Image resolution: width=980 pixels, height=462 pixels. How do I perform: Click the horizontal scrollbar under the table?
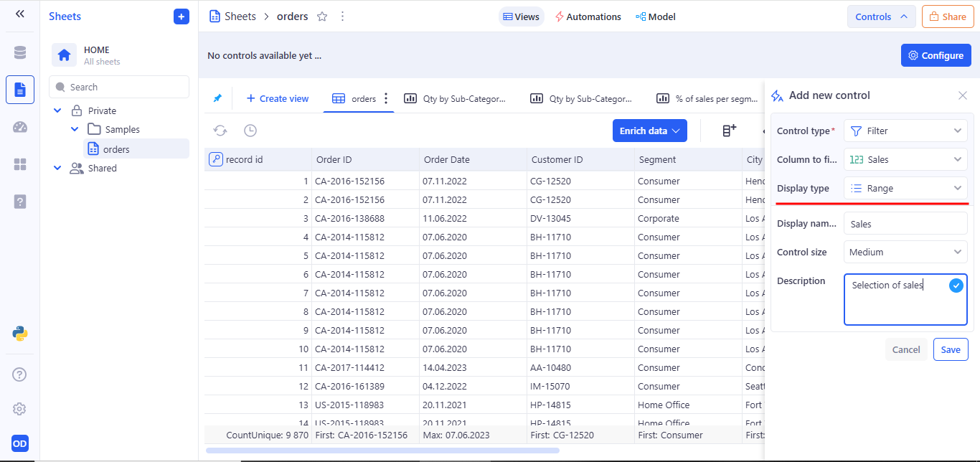[382, 451]
